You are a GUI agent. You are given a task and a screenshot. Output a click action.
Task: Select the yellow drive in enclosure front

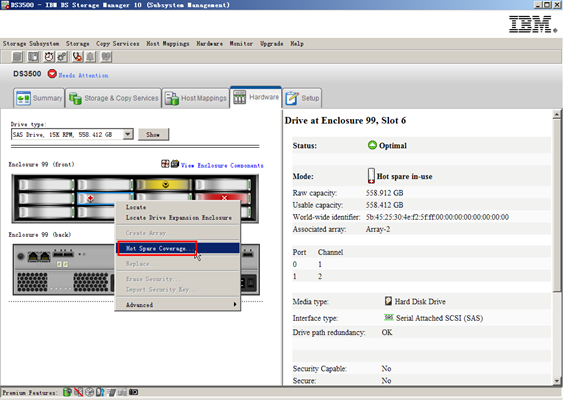pos(164,185)
